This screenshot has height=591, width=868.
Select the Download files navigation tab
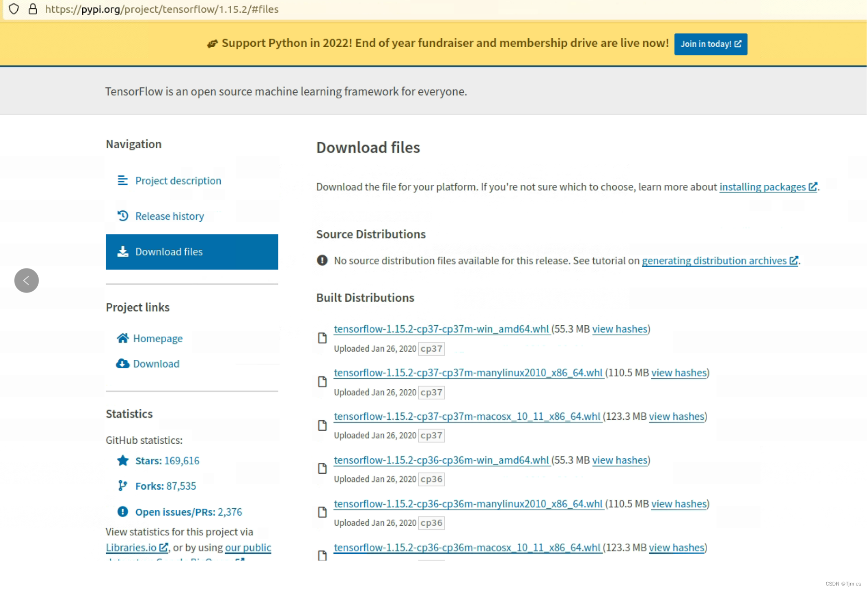192,252
